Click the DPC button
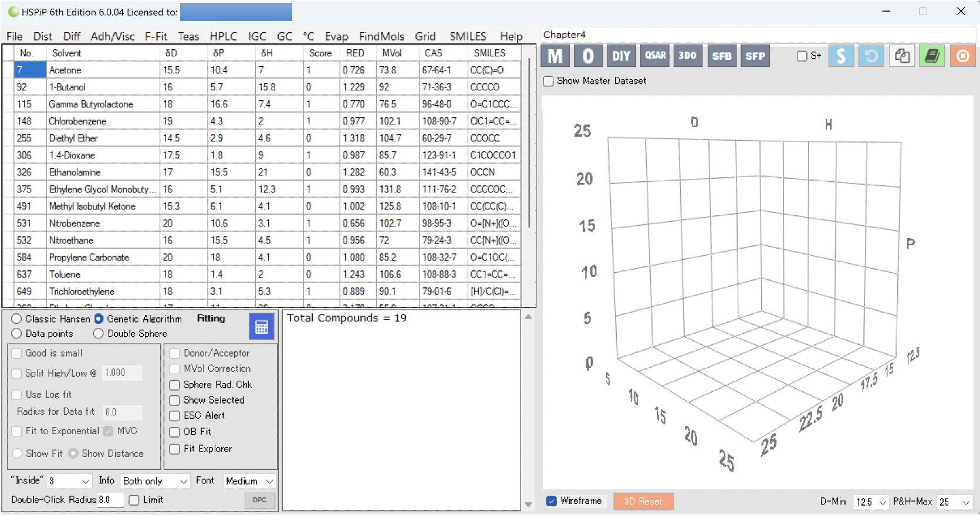The width and height of the screenshot is (980, 515). [x=259, y=500]
